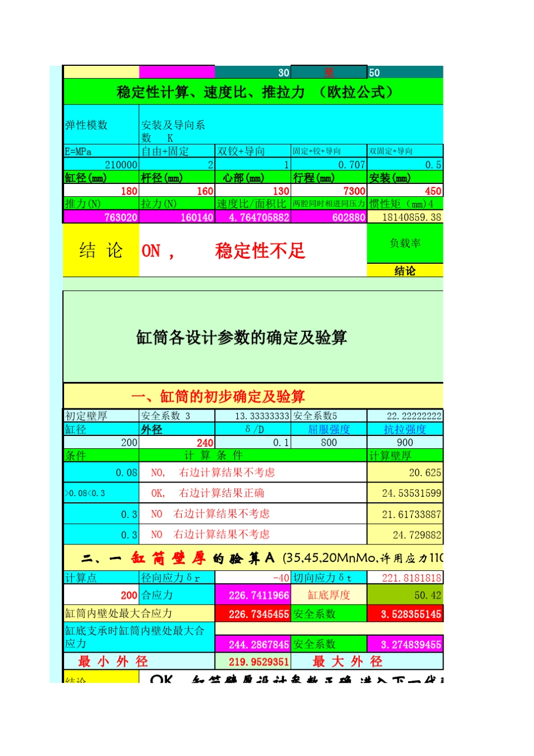Click the yellow 结论 cell under 负载率

click(405, 271)
